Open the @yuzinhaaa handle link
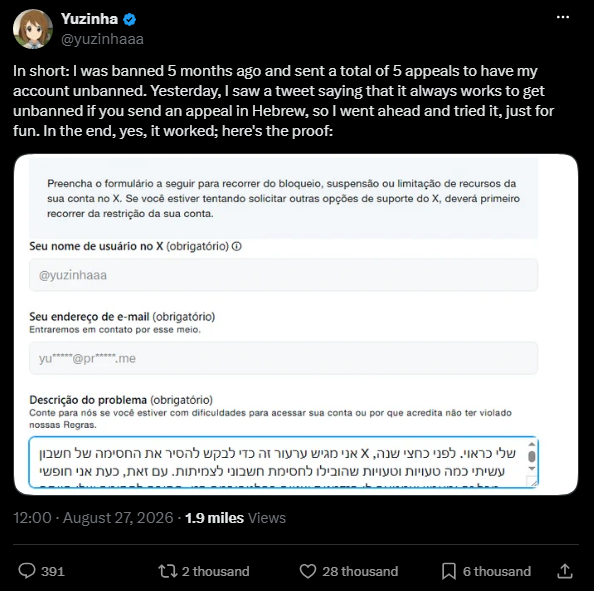 coord(102,39)
